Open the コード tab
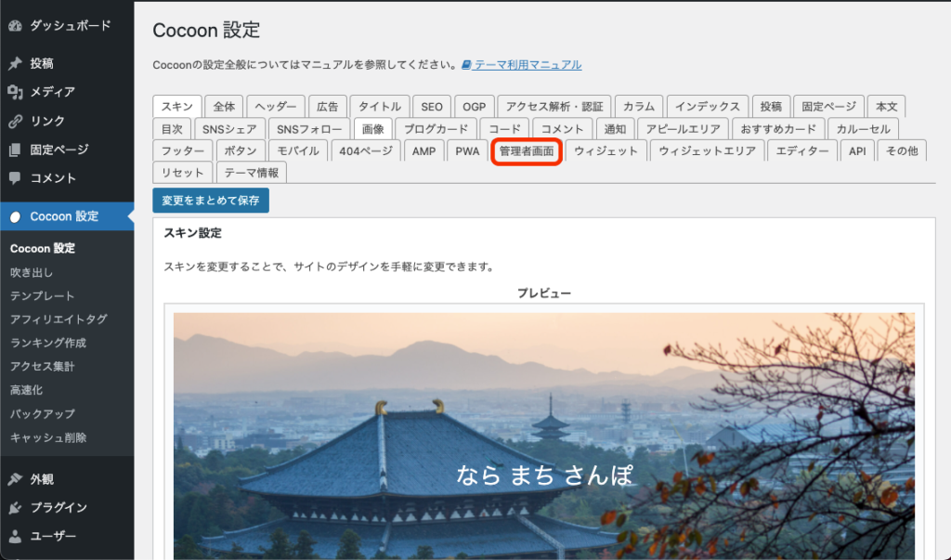The width and height of the screenshot is (951, 560). 504,129
